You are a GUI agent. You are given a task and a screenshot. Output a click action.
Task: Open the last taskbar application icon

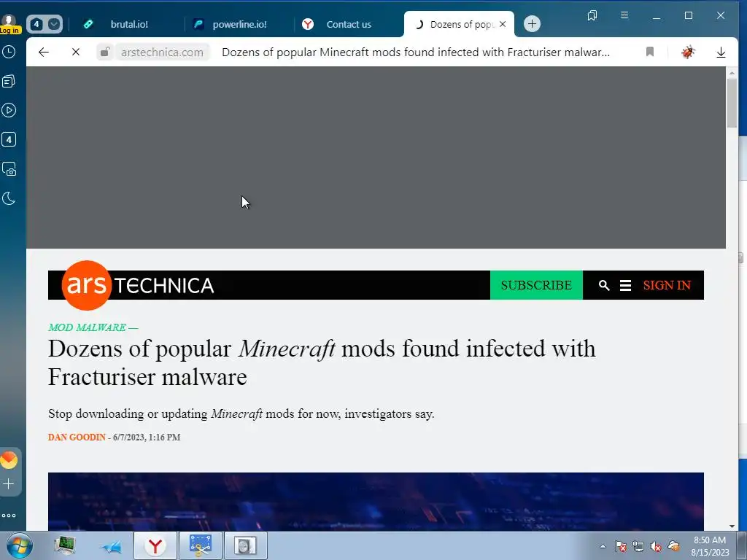coord(245,545)
